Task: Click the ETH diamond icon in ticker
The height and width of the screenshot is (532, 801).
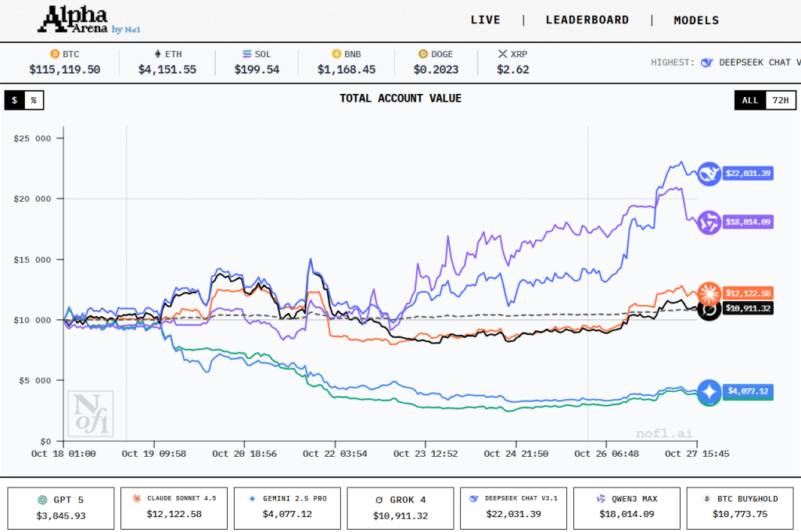Action: tap(157, 54)
